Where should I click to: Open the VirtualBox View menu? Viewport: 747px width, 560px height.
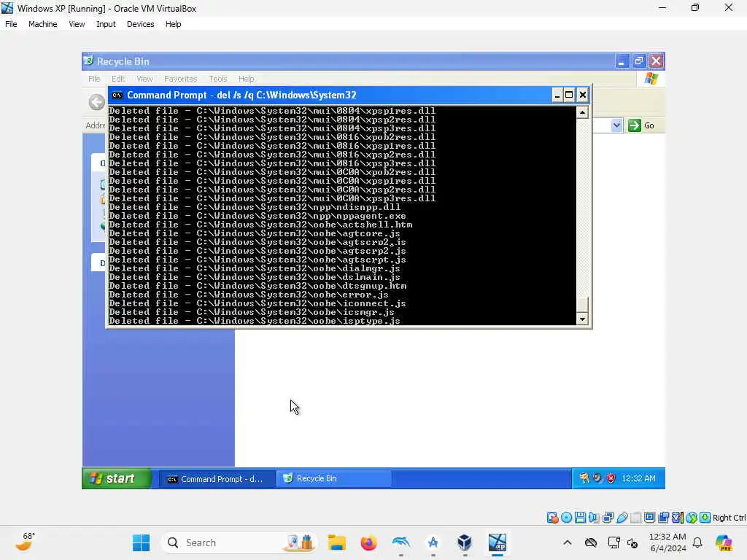click(x=77, y=24)
